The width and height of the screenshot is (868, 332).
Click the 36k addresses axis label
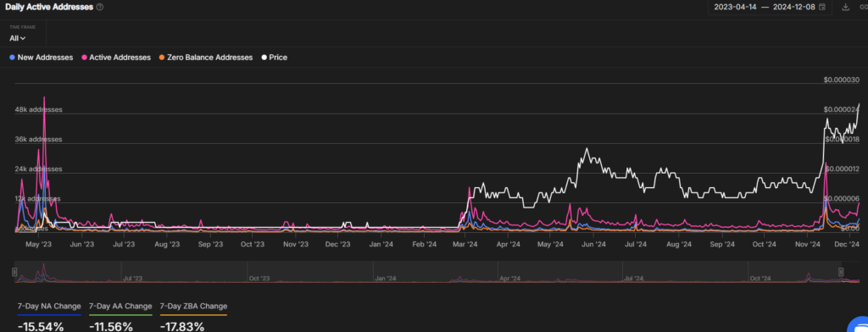click(x=39, y=140)
